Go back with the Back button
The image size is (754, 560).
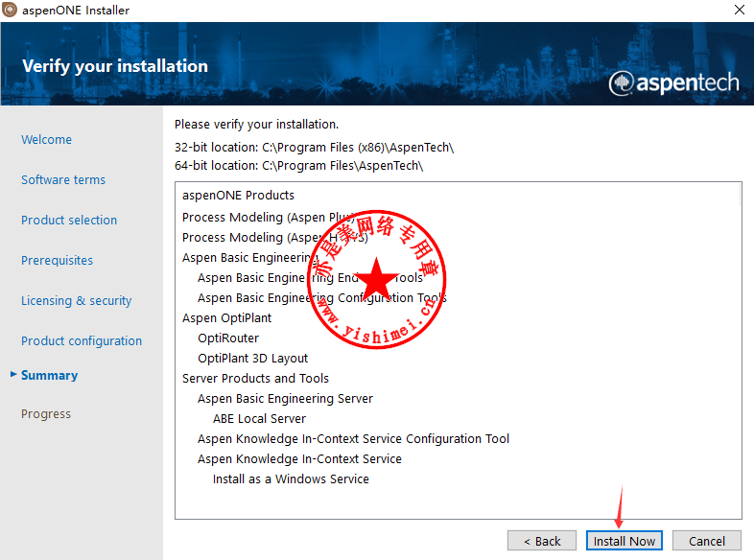(x=541, y=541)
